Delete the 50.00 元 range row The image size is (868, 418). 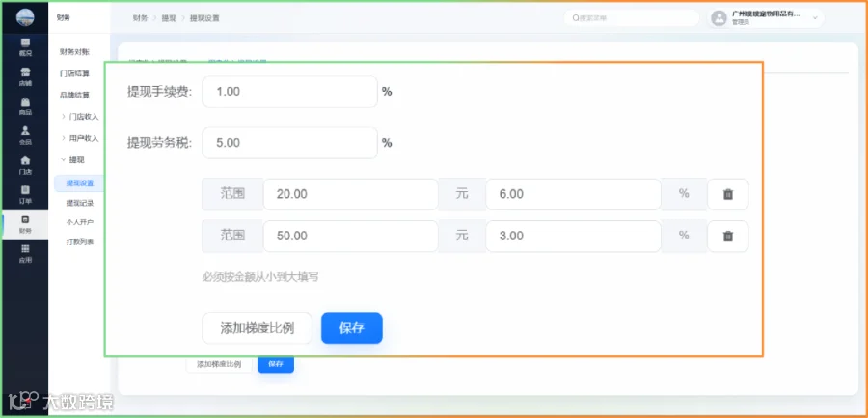(728, 237)
